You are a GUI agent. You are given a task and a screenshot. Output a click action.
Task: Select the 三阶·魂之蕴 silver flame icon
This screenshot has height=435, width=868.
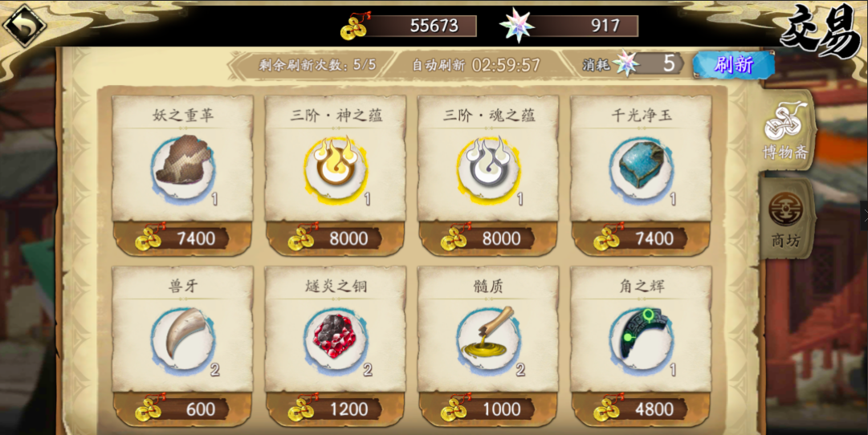(488, 167)
